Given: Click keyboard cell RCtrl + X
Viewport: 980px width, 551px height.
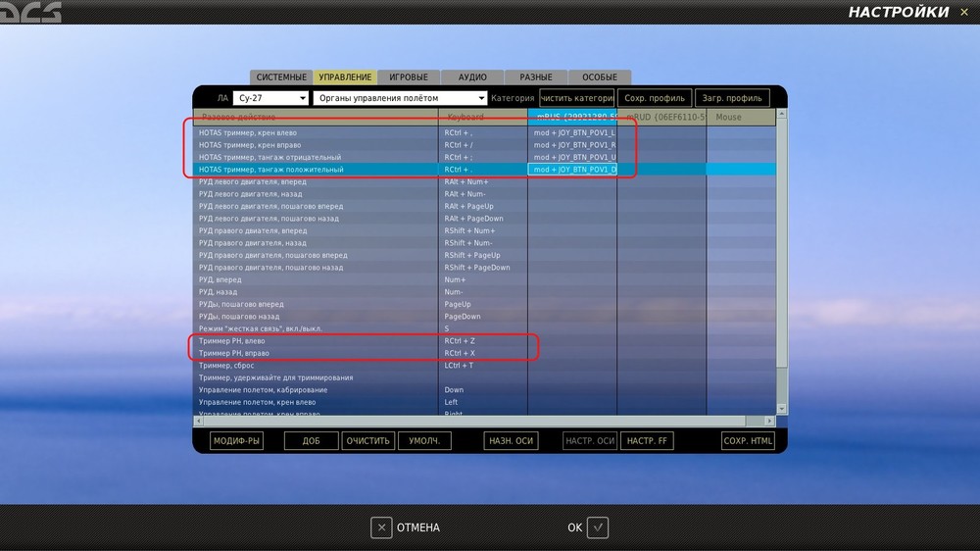Looking at the screenshot, I should point(483,353).
